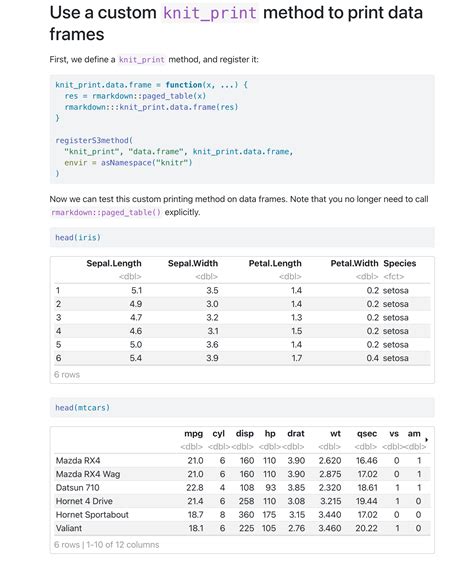This screenshot has height=580, width=474.
Task: Click the disp column header
Action: (245, 434)
